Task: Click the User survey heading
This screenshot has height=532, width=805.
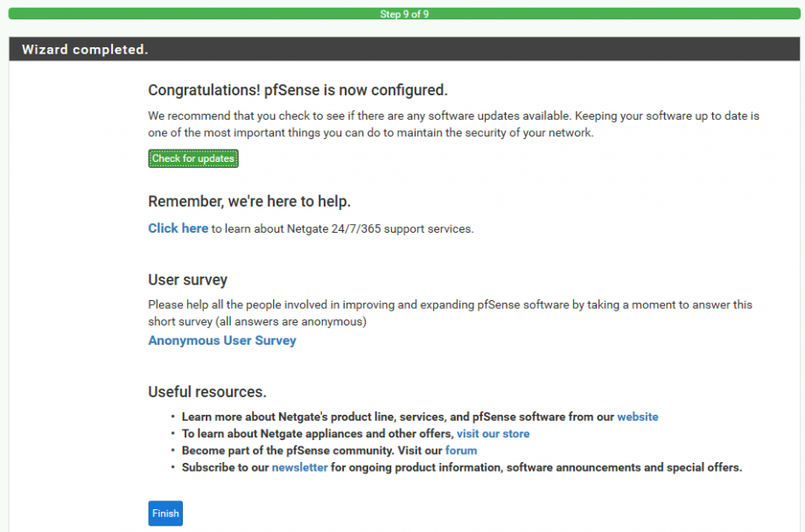Action: (187, 280)
